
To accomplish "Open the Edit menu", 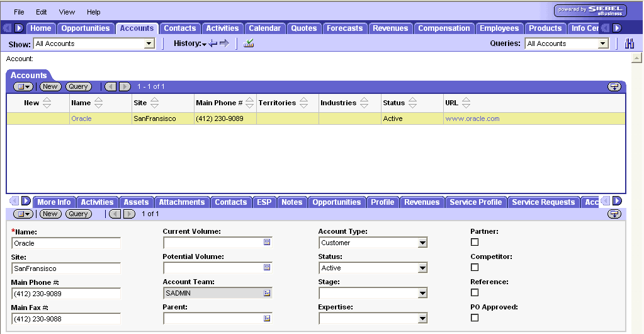I will [x=41, y=12].
